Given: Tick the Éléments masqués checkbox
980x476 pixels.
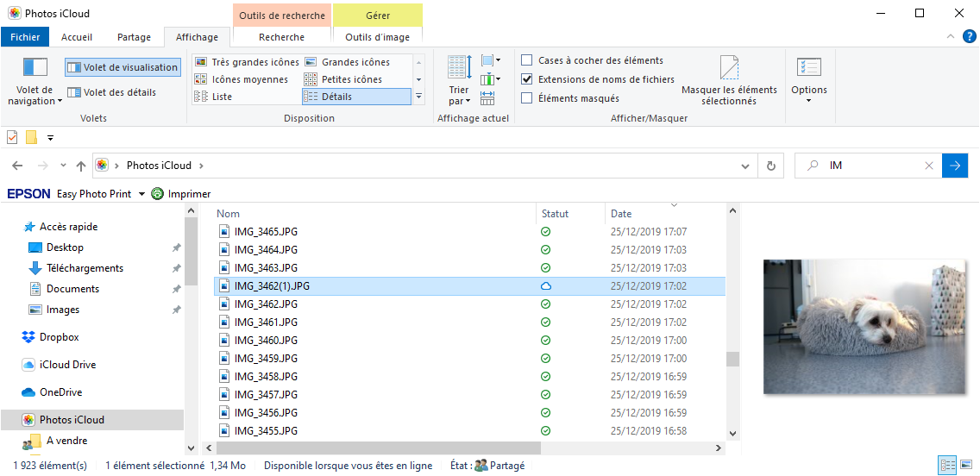Looking at the screenshot, I should tap(527, 98).
